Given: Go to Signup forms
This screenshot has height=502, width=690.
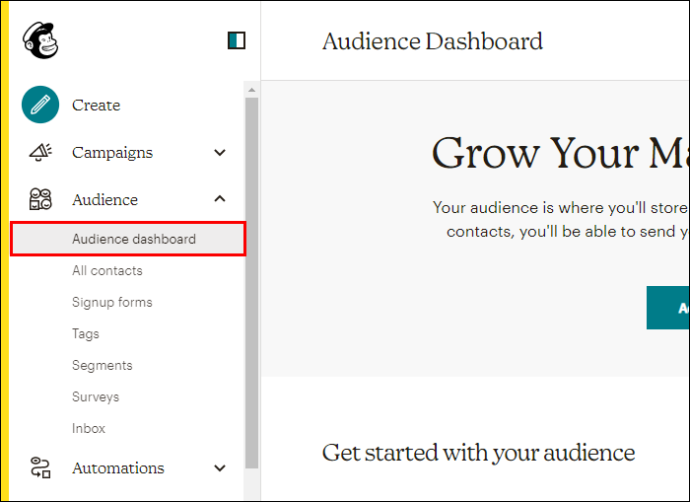Looking at the screenshot, I should pos(112,302).
